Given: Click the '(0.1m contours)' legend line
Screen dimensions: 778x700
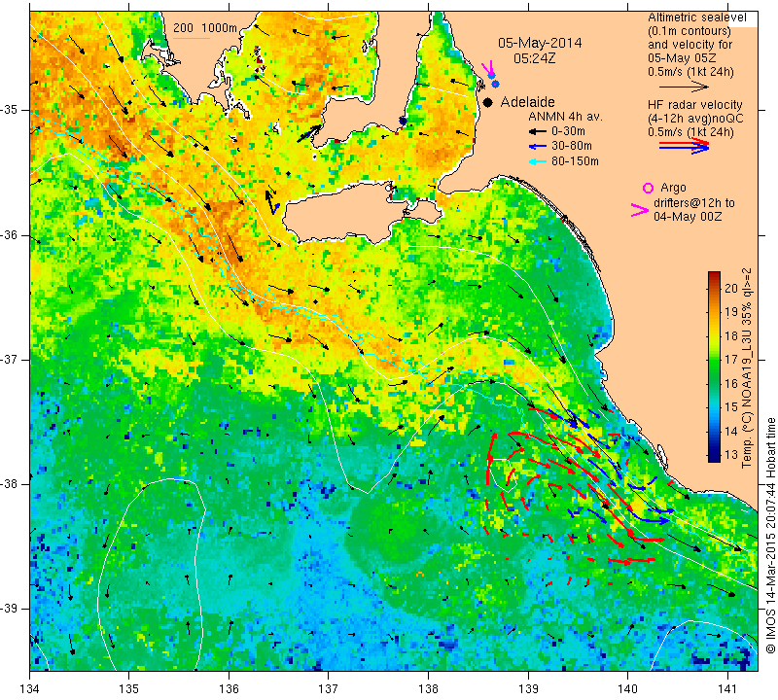Looking at the screenshot, I should click(x=690, y=31).
